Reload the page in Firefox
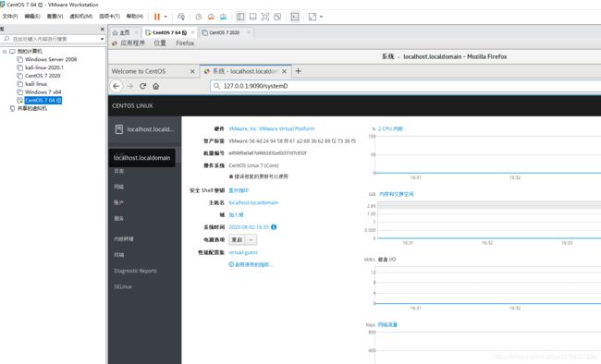Screen dimensions: 601x364 tap(142, 86)
